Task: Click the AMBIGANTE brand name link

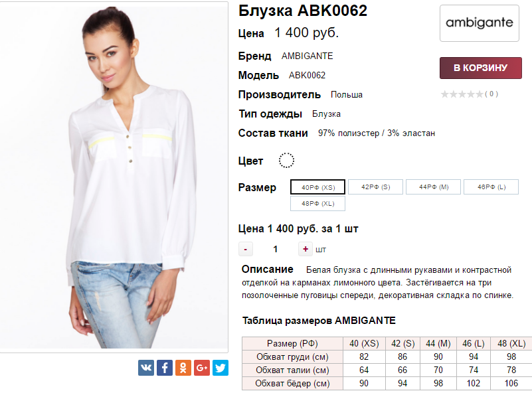Action: coord(307,56)
